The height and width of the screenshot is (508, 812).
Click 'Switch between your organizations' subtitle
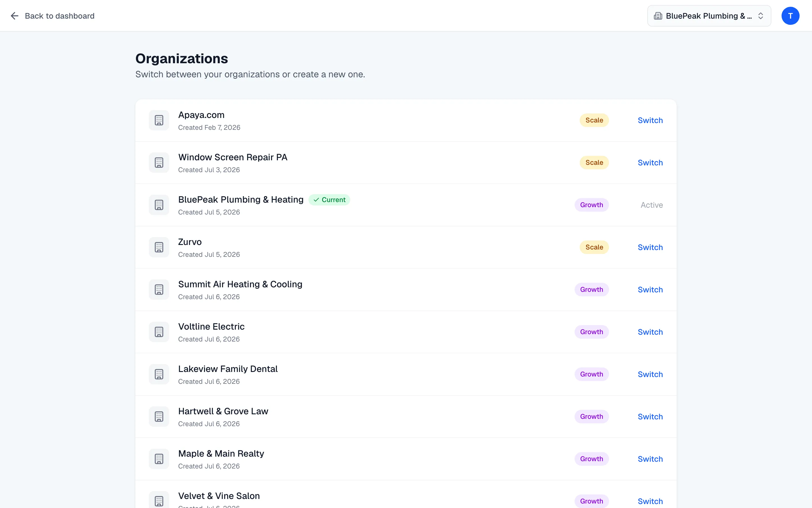(x=250, y=74)
